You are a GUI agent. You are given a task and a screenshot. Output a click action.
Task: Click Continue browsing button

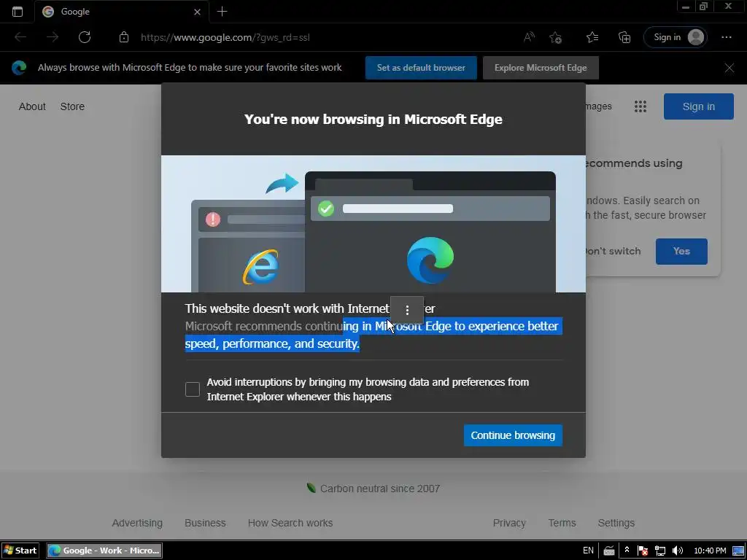point(513,435)
